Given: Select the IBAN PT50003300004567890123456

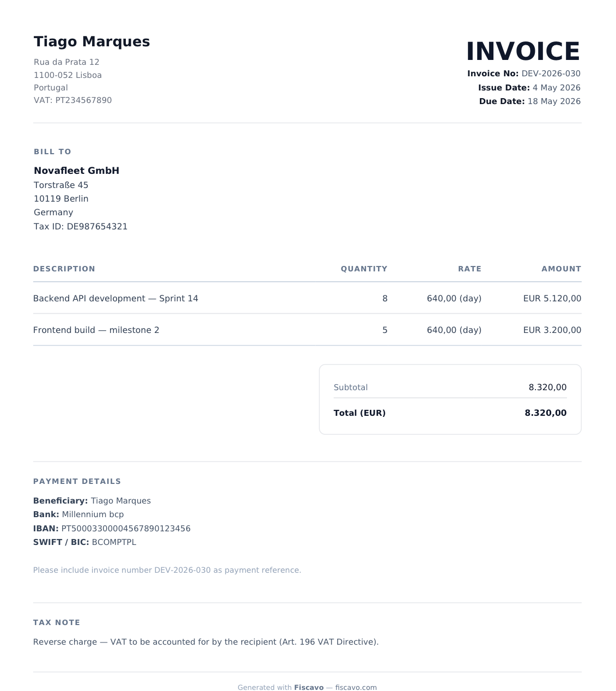Looking at the screenshot, I should (x=126, y=529).
